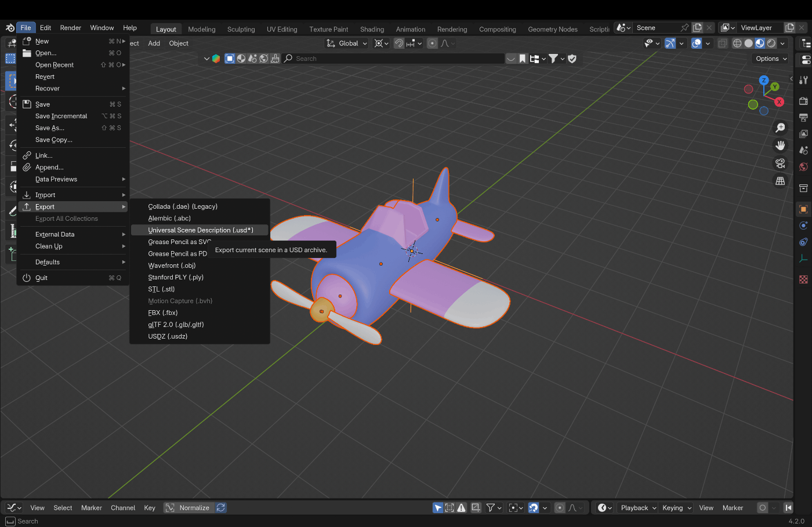Viewport: 812px width, 527px height.
Task: Click the pin icon beside Scene
Action: pyautogui.click(x=684, y=28)
